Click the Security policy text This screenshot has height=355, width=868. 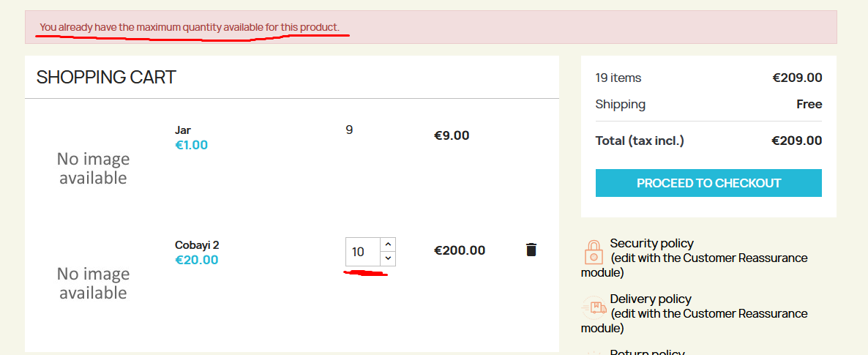pyautogui.click(x=651, y=243)
